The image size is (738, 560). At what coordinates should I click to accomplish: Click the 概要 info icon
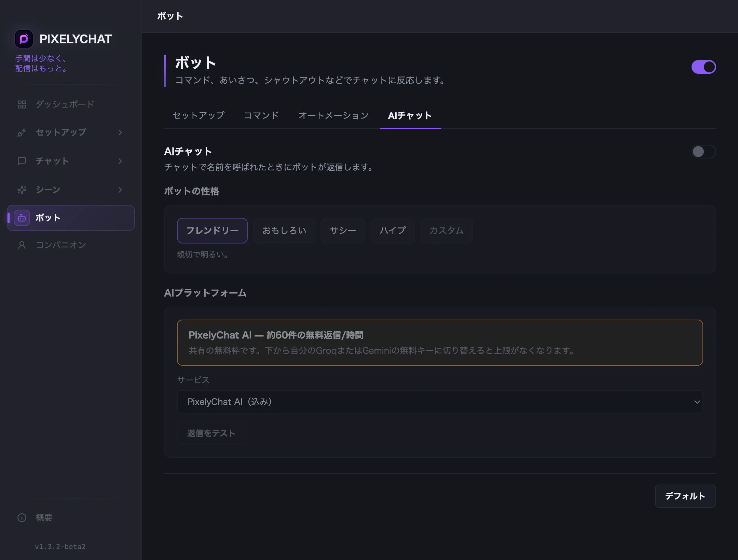(22, 518)
